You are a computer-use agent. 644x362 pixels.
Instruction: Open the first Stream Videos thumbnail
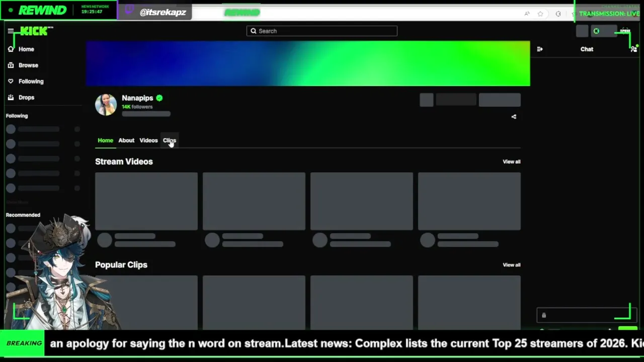coord(146,201)
